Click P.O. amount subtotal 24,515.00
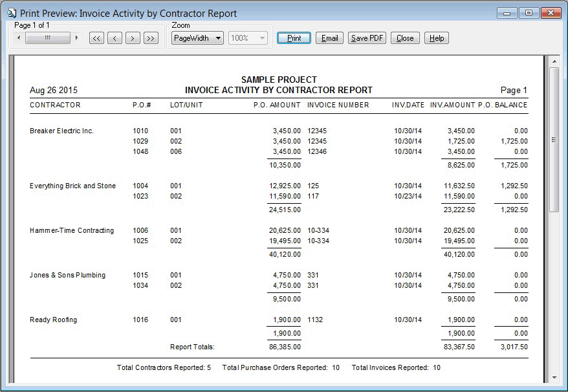Viewport: 568px width, 392px height. tap(285, 210)
